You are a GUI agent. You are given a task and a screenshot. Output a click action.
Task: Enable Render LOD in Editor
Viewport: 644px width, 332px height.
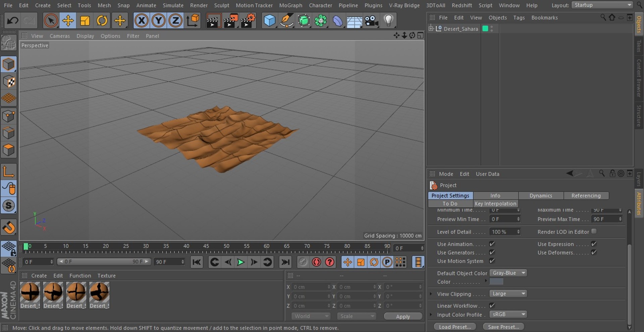pyautogui.click(x=594, y=231)
